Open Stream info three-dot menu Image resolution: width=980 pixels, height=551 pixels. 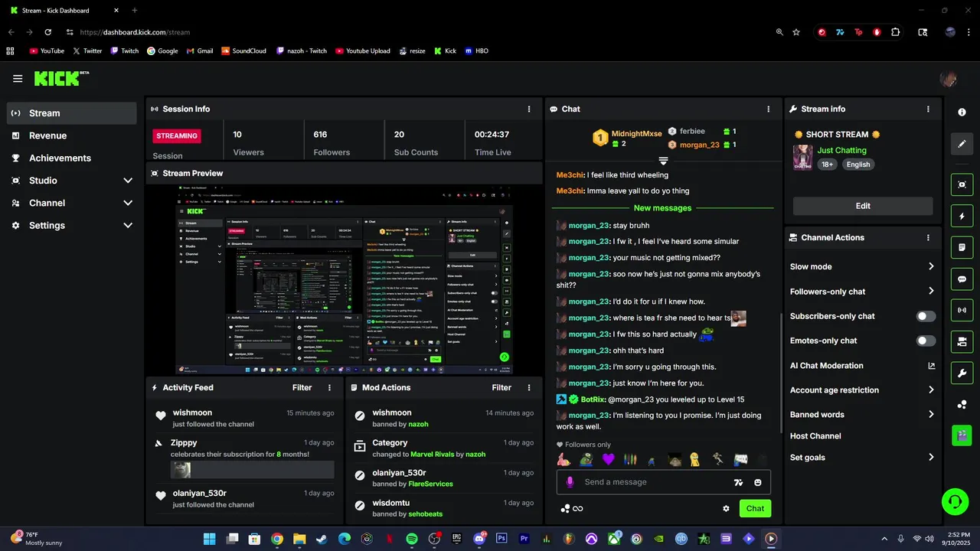click(x=928, y=109)
